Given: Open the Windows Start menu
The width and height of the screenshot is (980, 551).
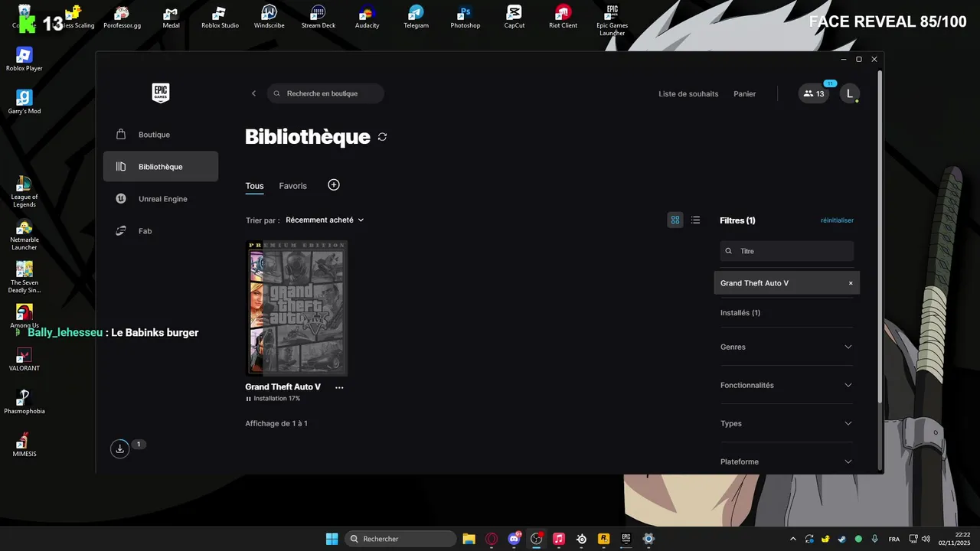Looking at the screenshot, I should pyautogui.click(x=332, y=539).
